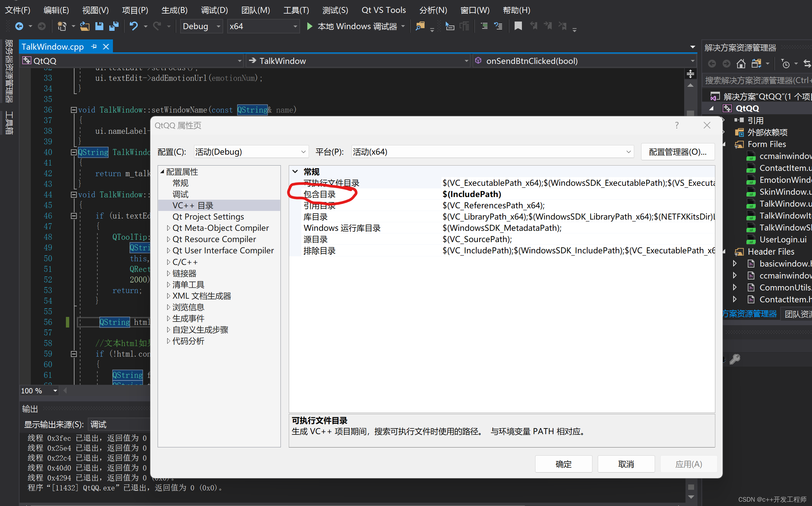This screenshot has width=812, height=506.
Task: Click the Undo arrow icon
Action: tap(133, 26)
